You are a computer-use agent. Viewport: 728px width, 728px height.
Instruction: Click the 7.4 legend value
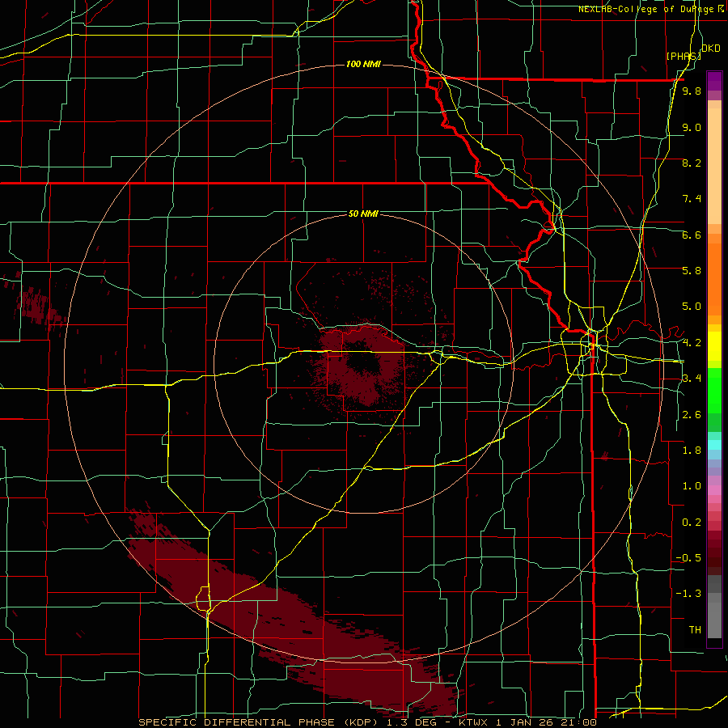pyautogui.click(x=692, y=199)
